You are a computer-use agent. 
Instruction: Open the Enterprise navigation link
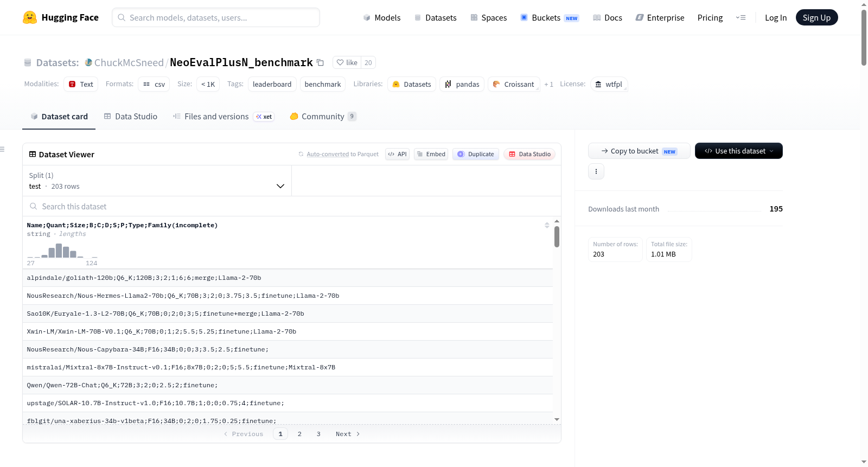pos(660,18)
